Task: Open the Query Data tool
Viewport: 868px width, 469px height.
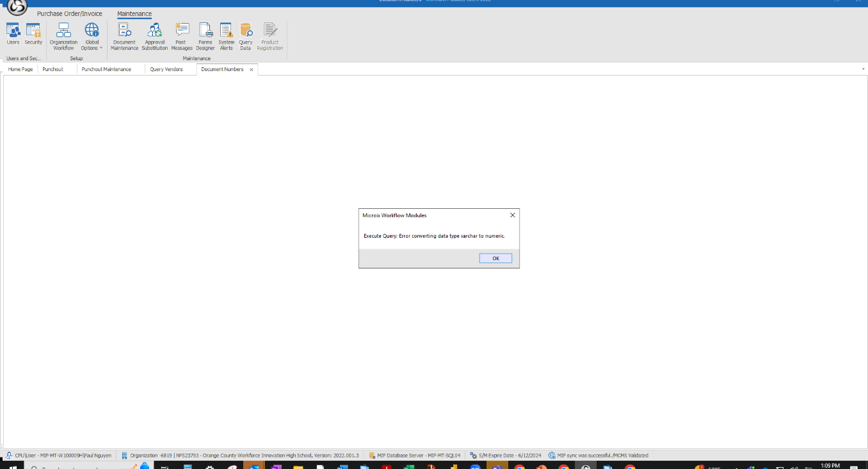Action: point(246,37)
